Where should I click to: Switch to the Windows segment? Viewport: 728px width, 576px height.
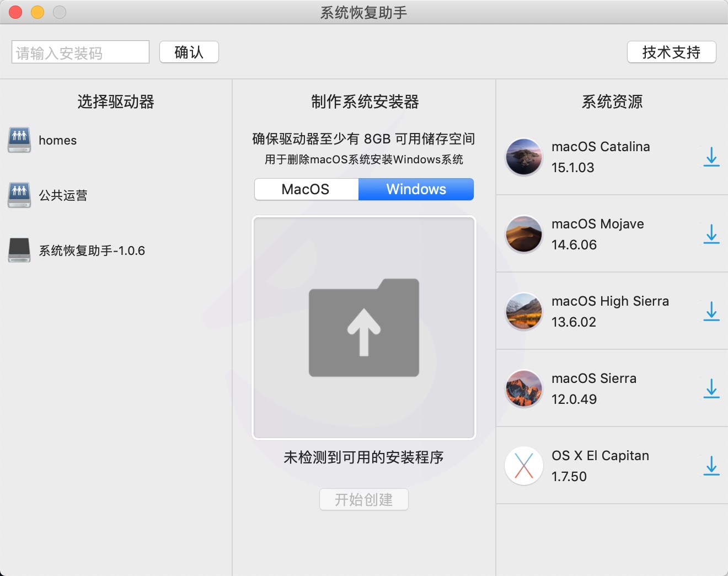pyautogui.click(x=416, y=189)
